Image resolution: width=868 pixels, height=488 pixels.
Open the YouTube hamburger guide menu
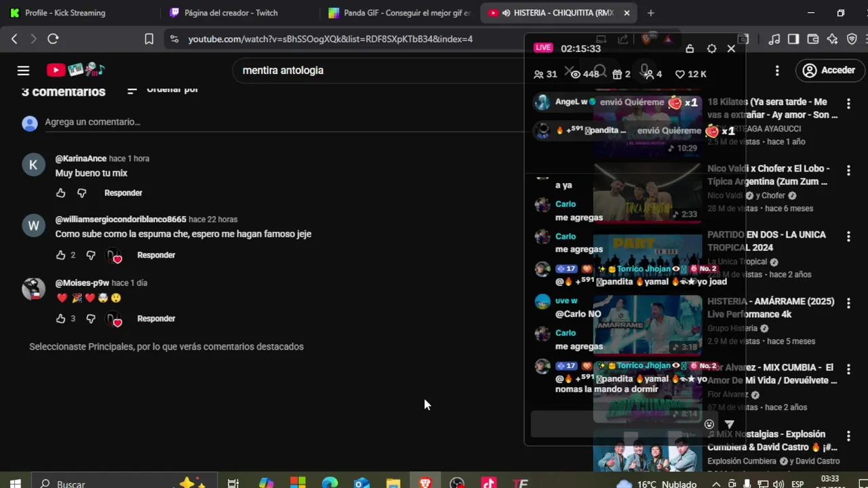(23, 70)
